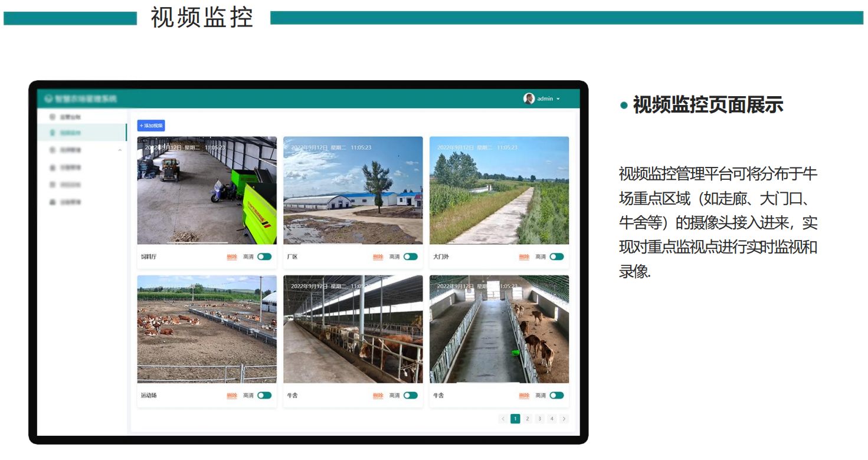The width and height of the screenshot is (868, 460).
Task: Click the 添加视频 button
Action: [151, 126]
